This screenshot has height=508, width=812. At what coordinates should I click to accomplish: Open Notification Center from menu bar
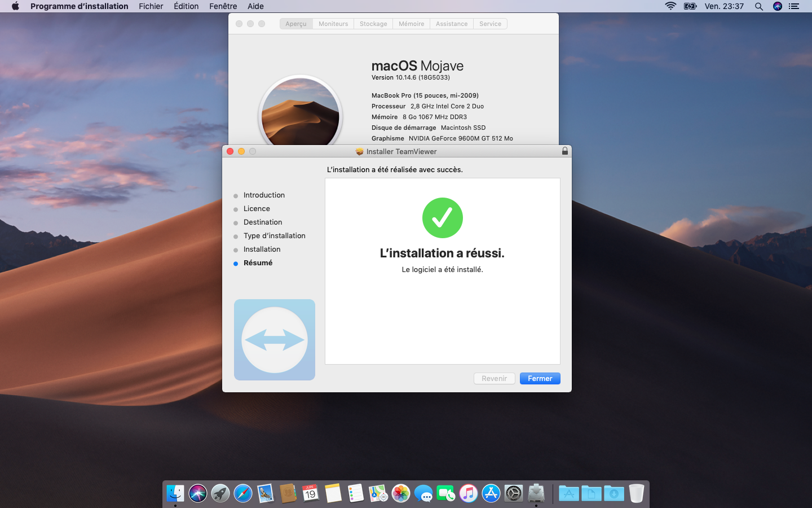tap(795, 6)
